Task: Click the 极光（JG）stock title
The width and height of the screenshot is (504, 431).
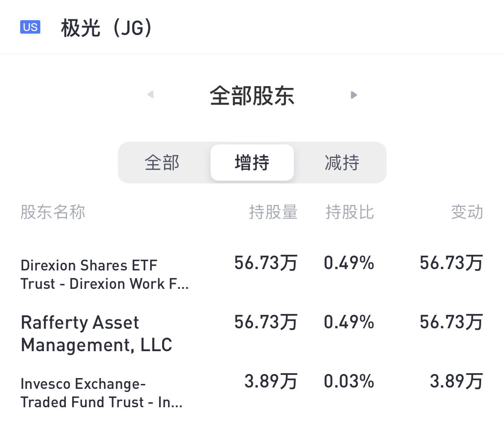Action: [108, 28]
